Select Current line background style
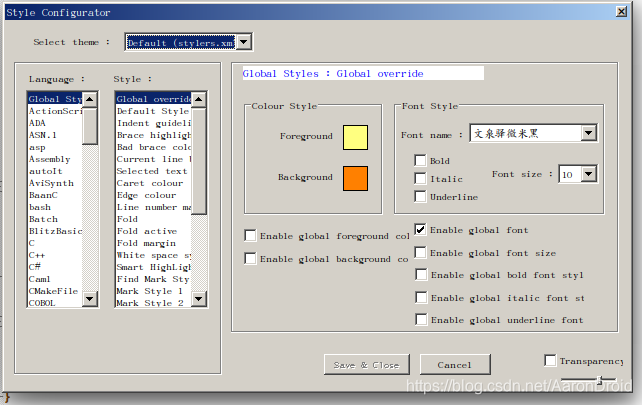The image size is (642, 405). tap(154, 159)
